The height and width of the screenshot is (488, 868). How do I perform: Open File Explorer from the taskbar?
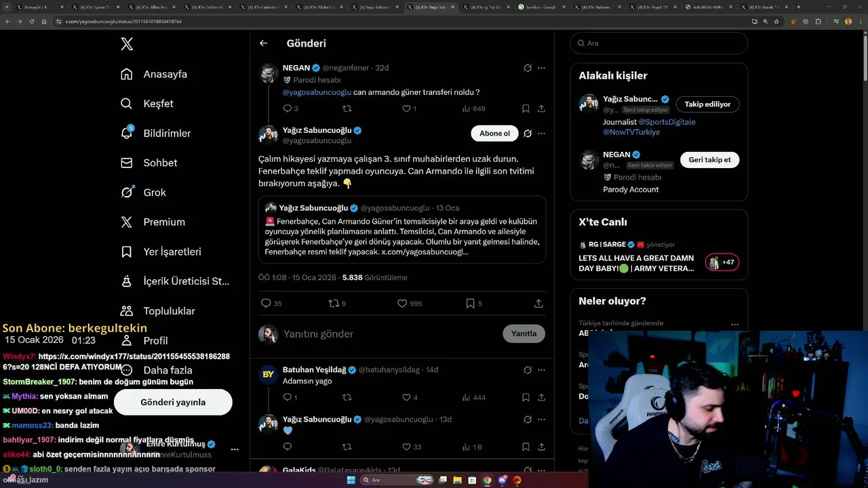coord(457,480)
